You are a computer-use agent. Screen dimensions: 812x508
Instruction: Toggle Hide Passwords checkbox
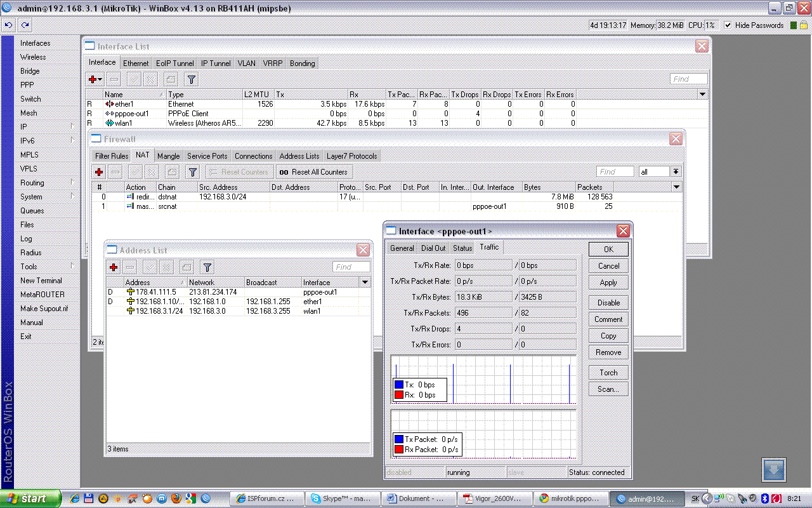pyautogui.click(x=728, y=25)
